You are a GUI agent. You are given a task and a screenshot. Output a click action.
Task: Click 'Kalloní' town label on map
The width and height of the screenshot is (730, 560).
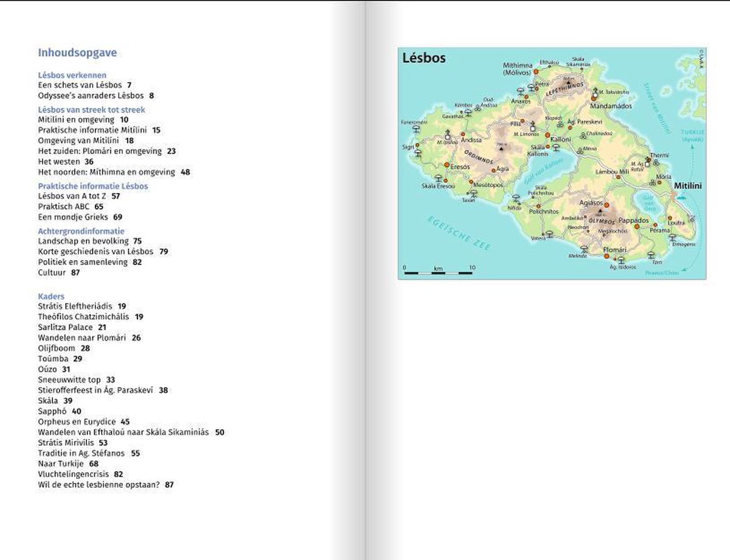pos(561,139)
